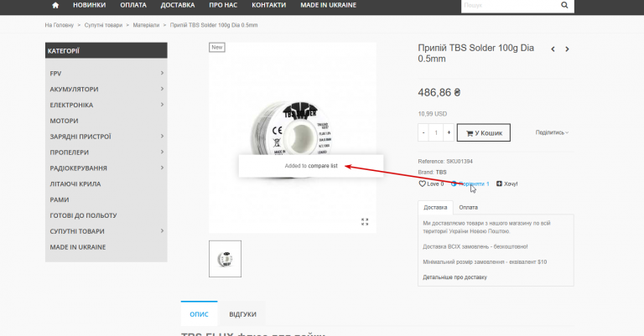Click the 10,99 USD price text

coord(433,114)
